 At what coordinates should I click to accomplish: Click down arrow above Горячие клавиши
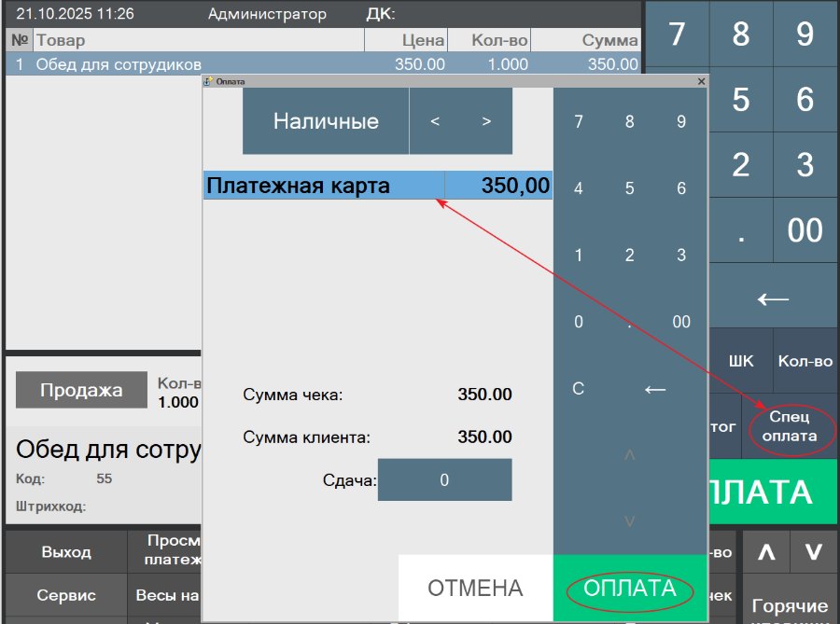click(814, 552)
